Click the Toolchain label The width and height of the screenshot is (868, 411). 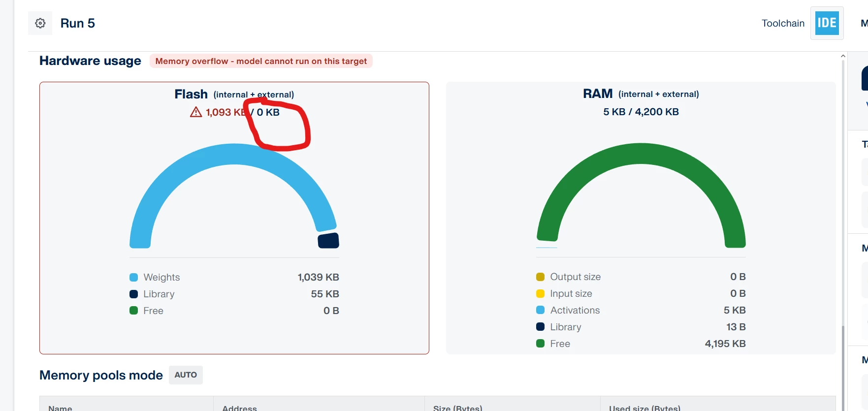tap(783, 23)
